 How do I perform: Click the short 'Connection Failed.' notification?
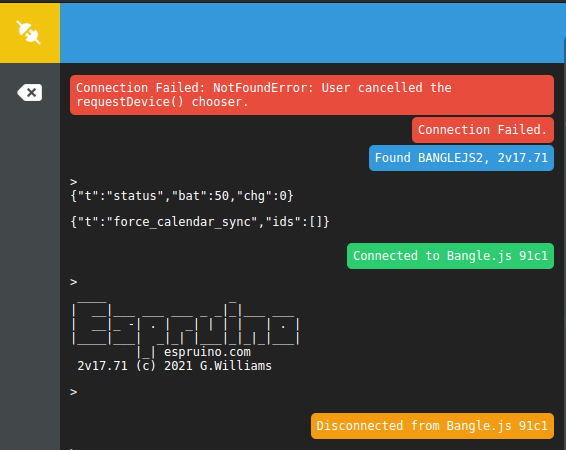pos(483,130)
